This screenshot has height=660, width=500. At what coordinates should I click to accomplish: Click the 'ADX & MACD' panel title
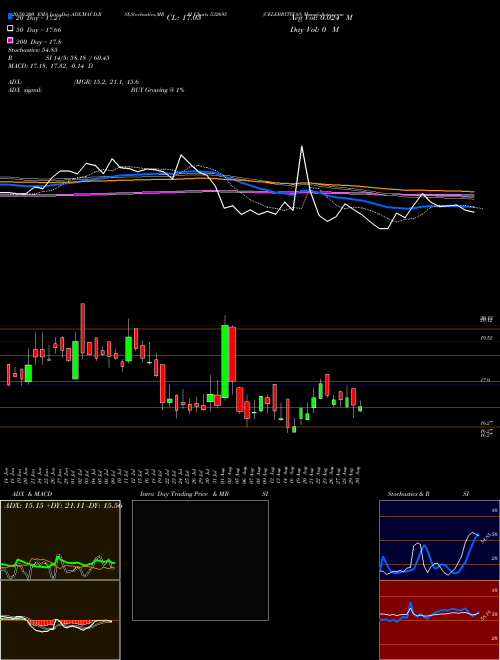point(32,494)
